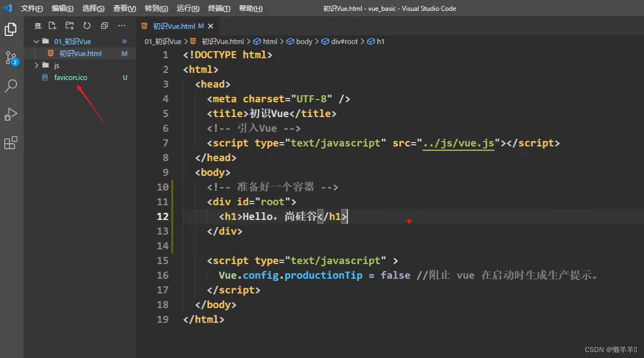Click the body breadcrumb item
644x358 pixels.
point(304,41)
